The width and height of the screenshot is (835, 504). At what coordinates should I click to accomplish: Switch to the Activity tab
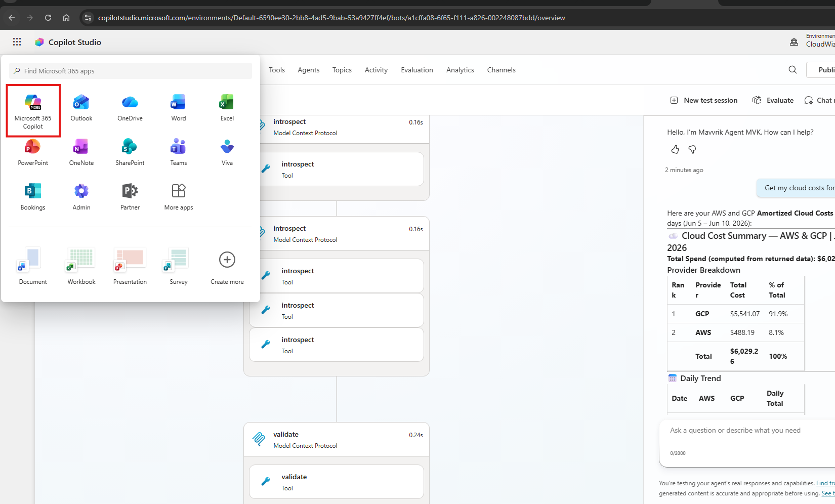coord(376,70)
